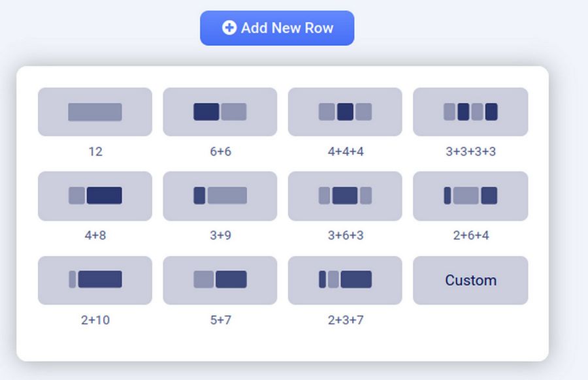
Task: Click the 4+4+4 caption text
Action: [345, 151]
